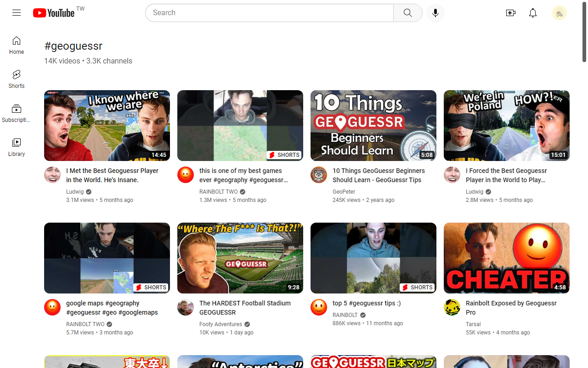Open RAINBOLT TWO channel name under 1.3M views video
Viewport: 588px width, 368px height.
[x=219, y=192]
